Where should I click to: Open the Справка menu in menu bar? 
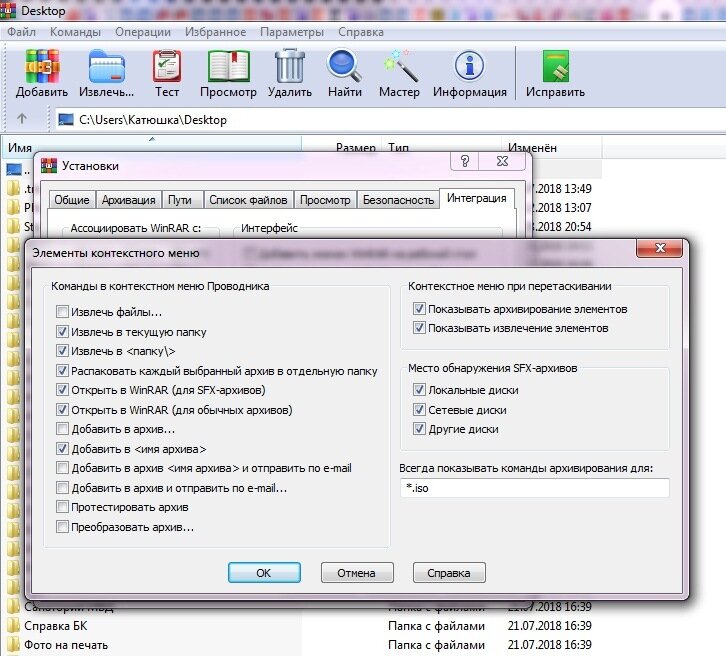(361, 32)
